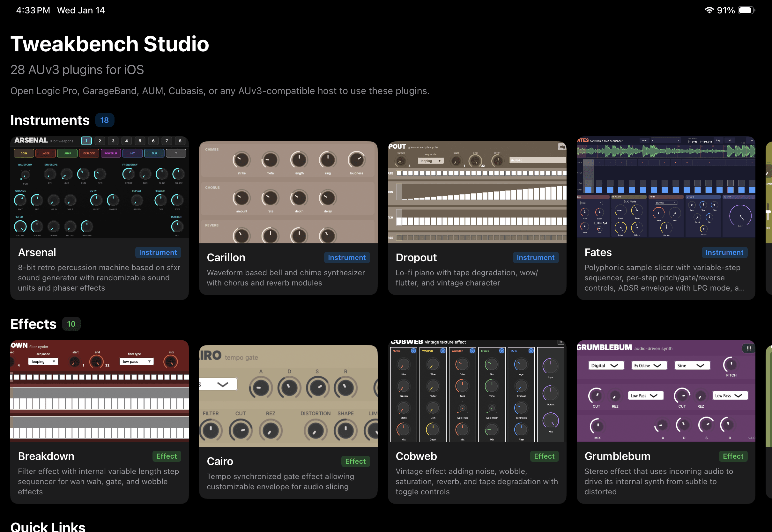The height and width of the screenshot is (532, 772).
Task: Open the Fates top-right menu icon
Action: (752, 141)
